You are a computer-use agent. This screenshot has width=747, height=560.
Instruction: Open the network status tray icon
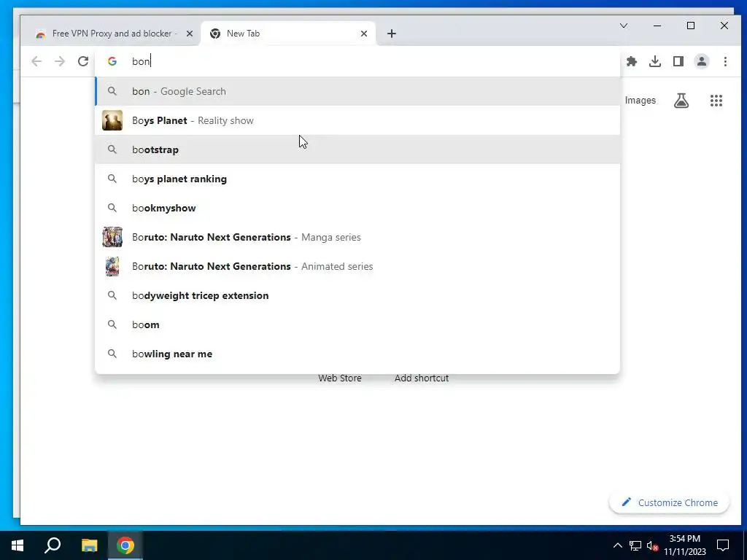pos(635,545)
